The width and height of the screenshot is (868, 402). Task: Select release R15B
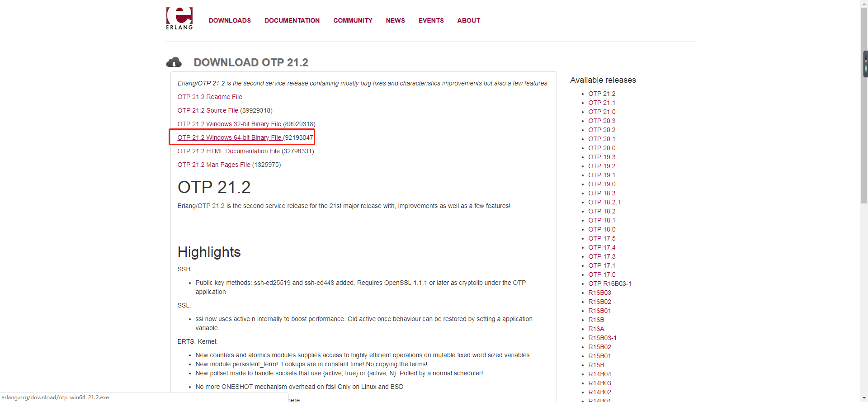click(x=596, y=365)
